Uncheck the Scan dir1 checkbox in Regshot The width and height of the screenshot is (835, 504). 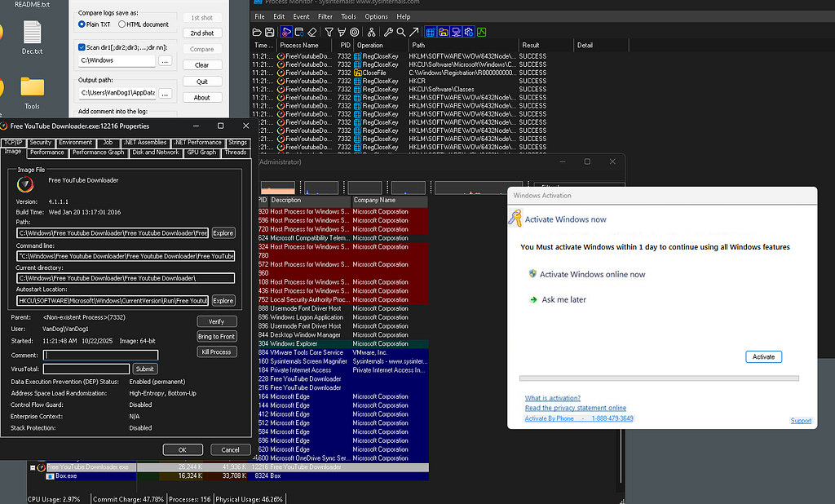point(82,46)
